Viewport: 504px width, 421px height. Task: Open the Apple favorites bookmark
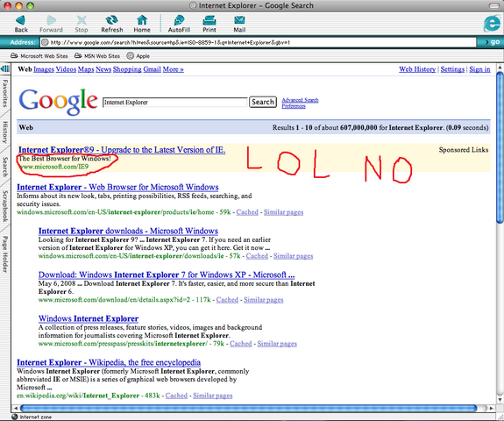138,56
